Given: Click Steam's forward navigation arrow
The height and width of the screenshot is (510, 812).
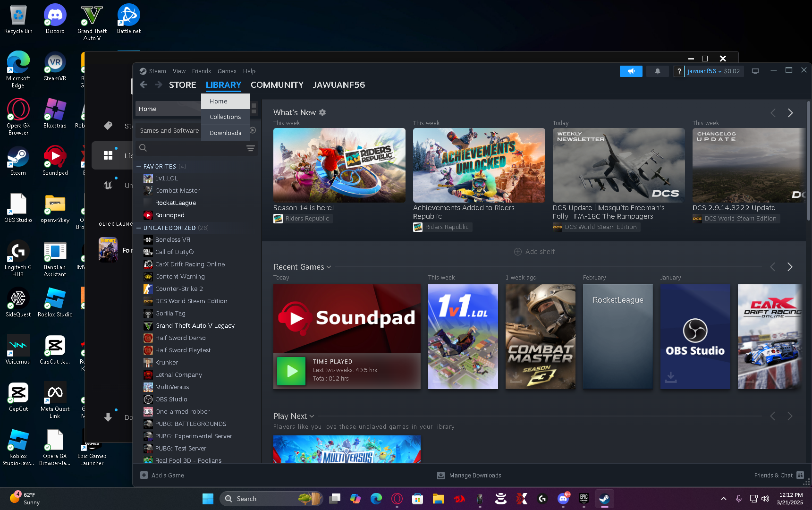Looking at the screenshot, I should click(159, 85).
